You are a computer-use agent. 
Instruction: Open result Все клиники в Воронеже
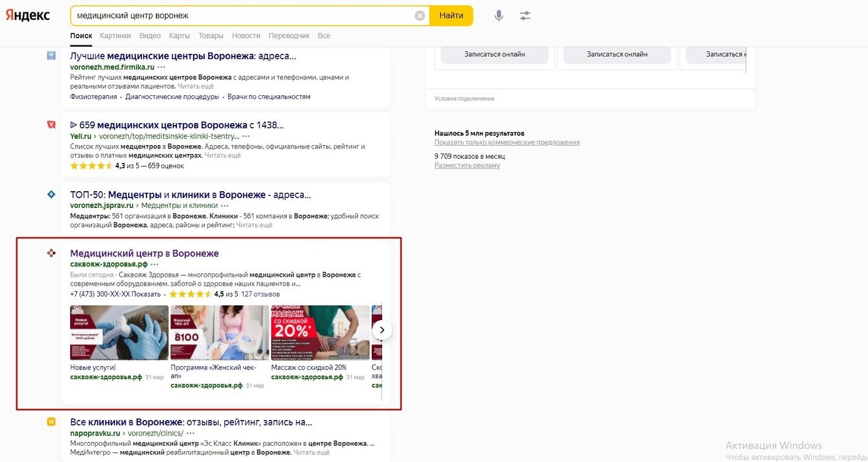pos(191,422)
